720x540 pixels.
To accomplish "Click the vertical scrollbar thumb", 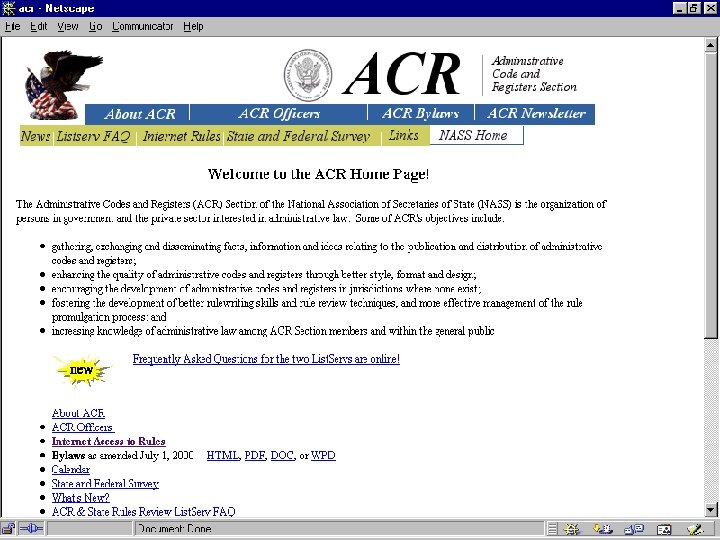I will click(711, 195).
